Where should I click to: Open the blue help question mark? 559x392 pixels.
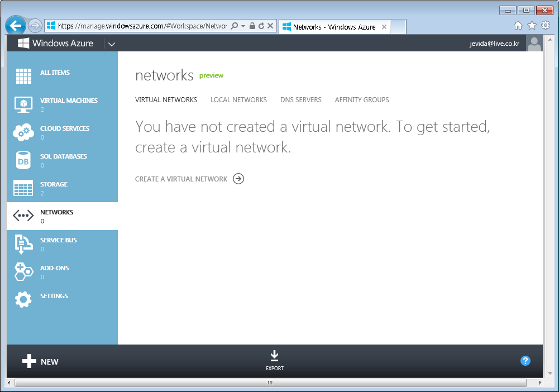tap(525, 361)
